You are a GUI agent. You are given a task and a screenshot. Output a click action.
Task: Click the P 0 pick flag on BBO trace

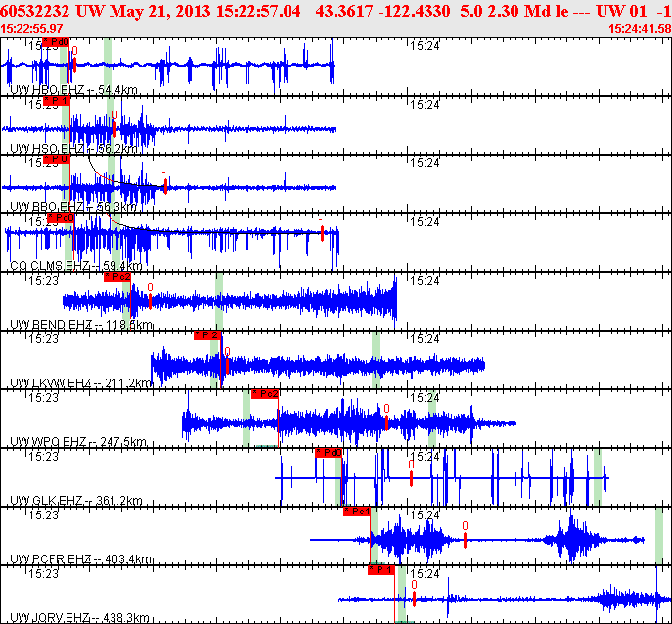[x=56, y=159]
